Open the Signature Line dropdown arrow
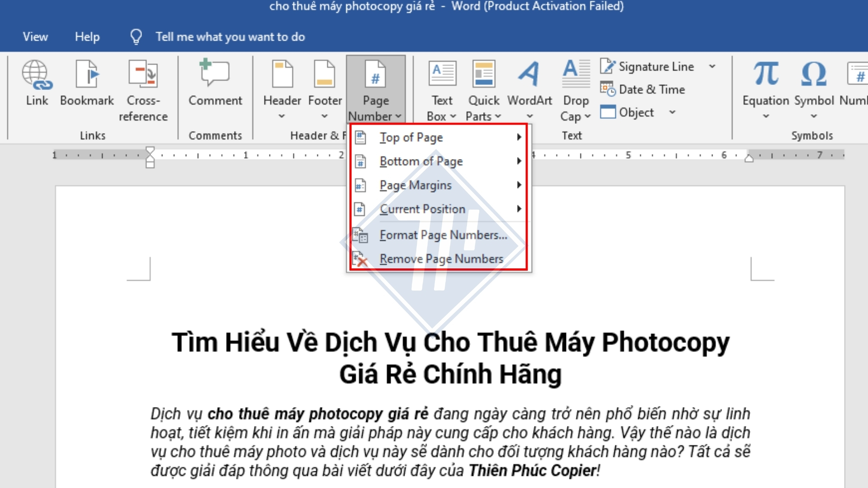The image size is (868, 488). [x=712, y=66]
